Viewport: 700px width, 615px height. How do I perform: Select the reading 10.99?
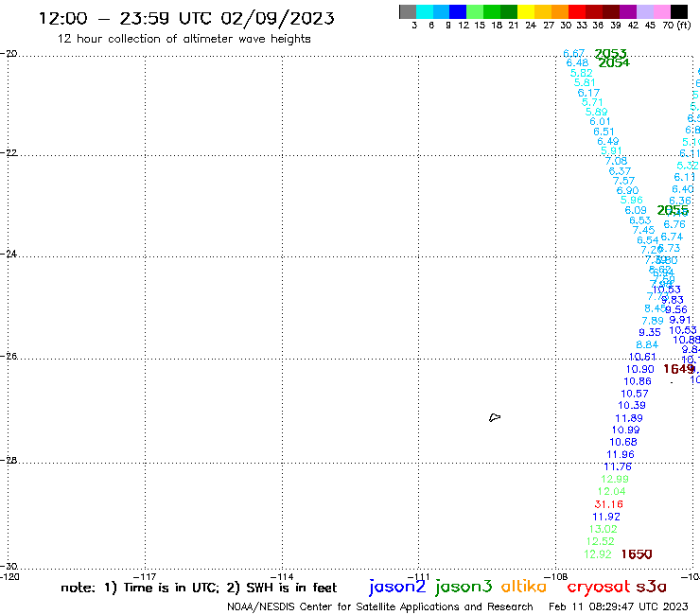625,430
